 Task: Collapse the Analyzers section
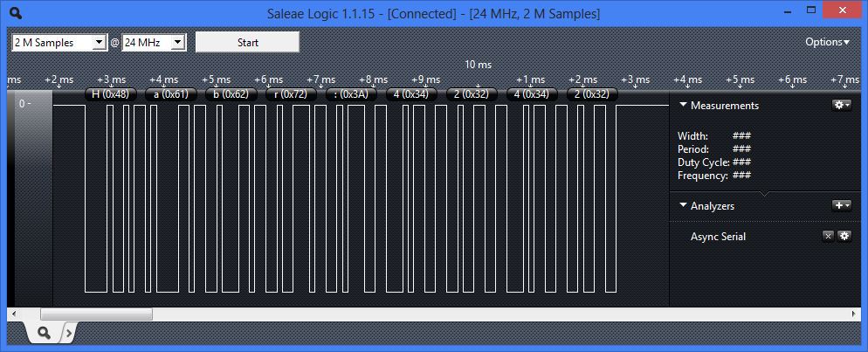[683, 206]
